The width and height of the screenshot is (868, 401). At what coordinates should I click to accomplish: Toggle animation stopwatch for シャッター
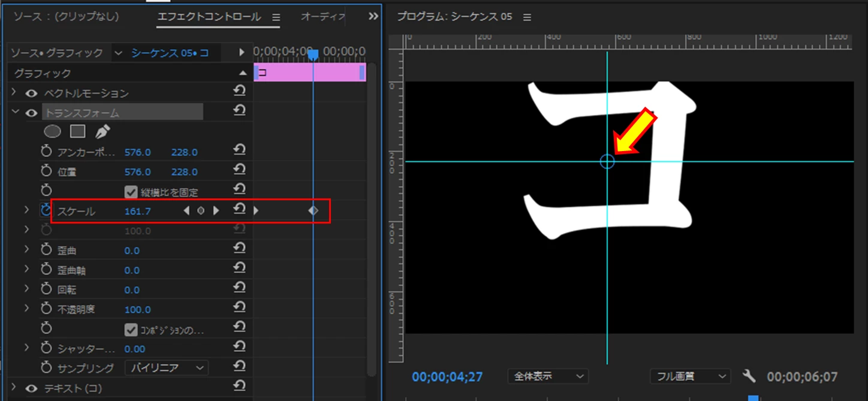(47, 348)
